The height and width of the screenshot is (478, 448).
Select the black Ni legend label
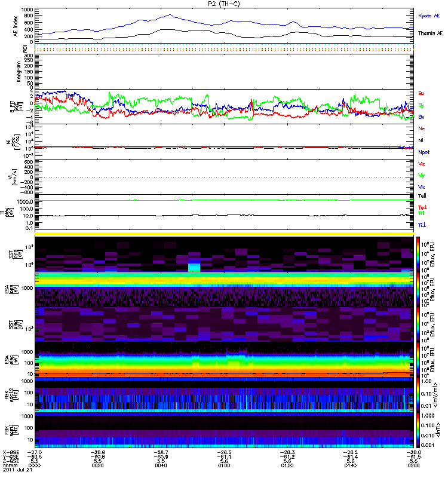coord(421,140)
